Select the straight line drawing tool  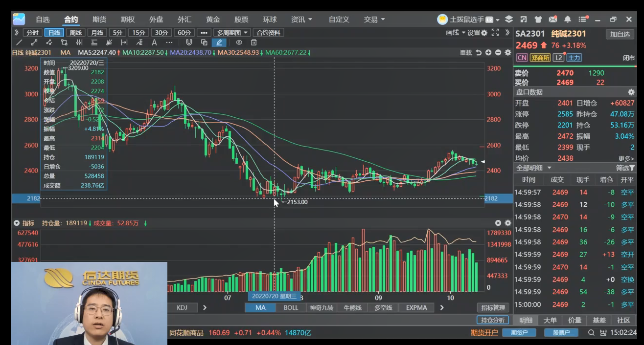pyautogui.click(x=19, y=43)
